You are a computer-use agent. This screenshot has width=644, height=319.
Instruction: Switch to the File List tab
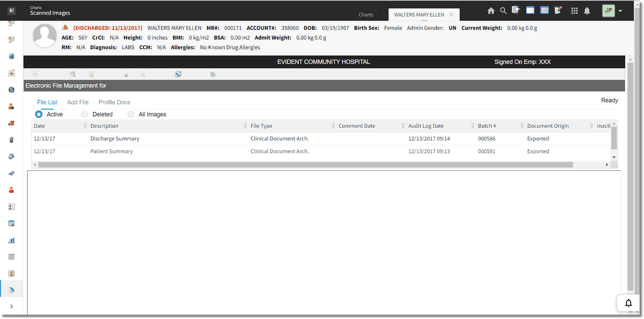click(47, 102)
